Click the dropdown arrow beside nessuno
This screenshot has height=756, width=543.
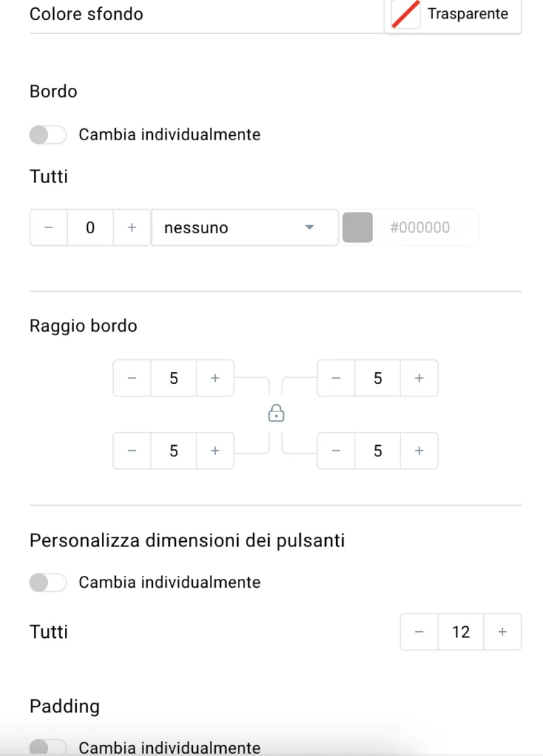[310, 227]
